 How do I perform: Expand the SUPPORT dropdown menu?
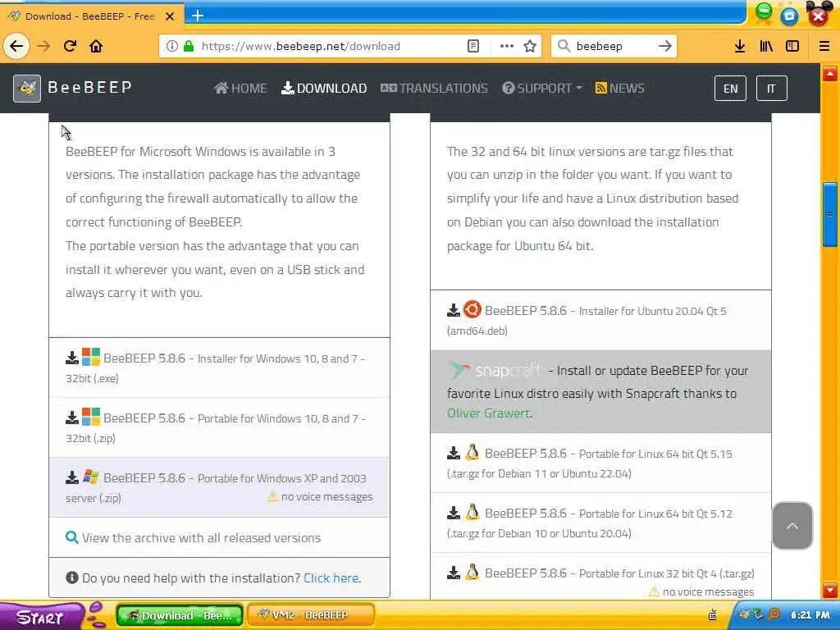pyautogui.click(x=541, y=88)
